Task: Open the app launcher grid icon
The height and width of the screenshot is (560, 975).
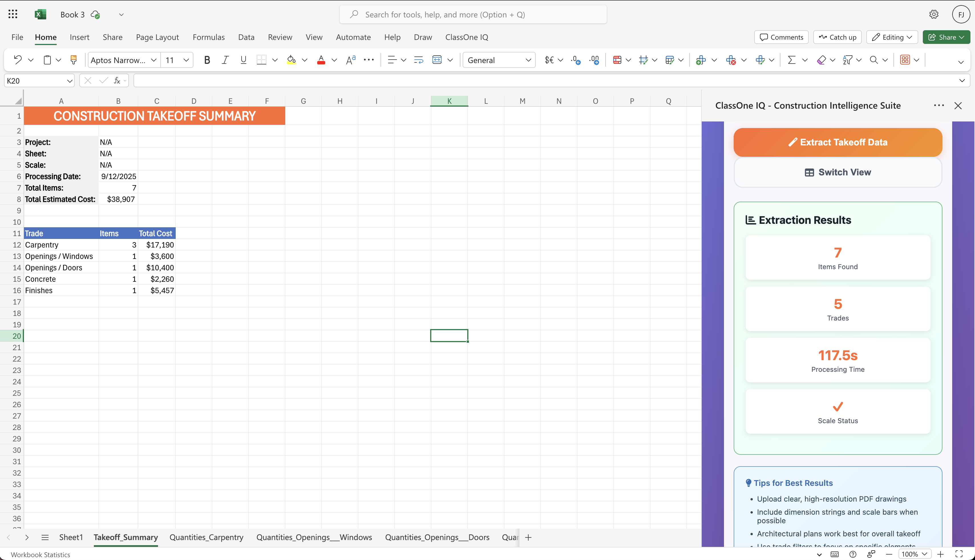Action: [13, 15]
